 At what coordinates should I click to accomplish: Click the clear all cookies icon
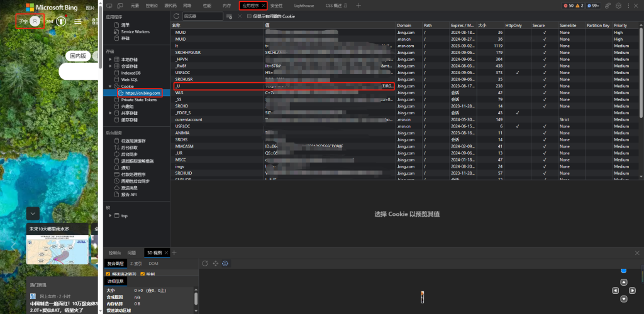click(x=230, y=16)
